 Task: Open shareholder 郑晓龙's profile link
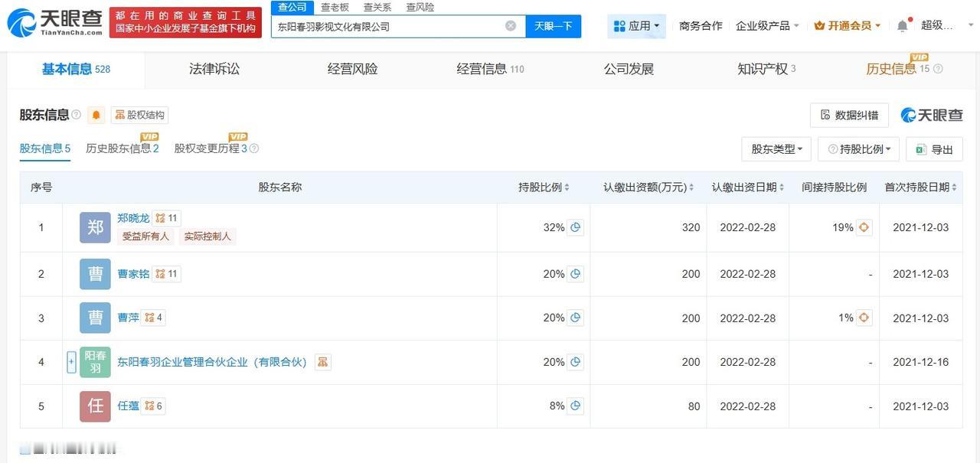coord(133,218)
